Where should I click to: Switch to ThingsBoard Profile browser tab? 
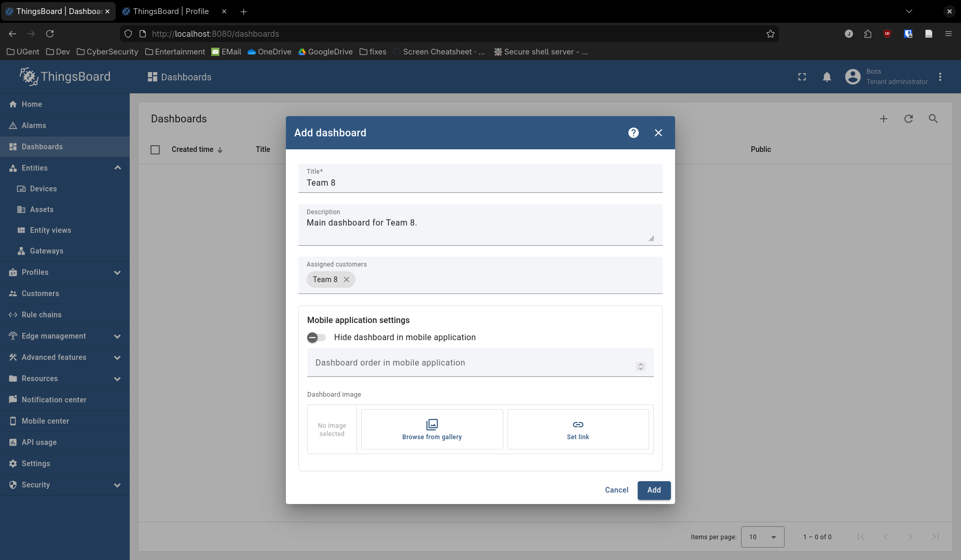tap(171, 11)
